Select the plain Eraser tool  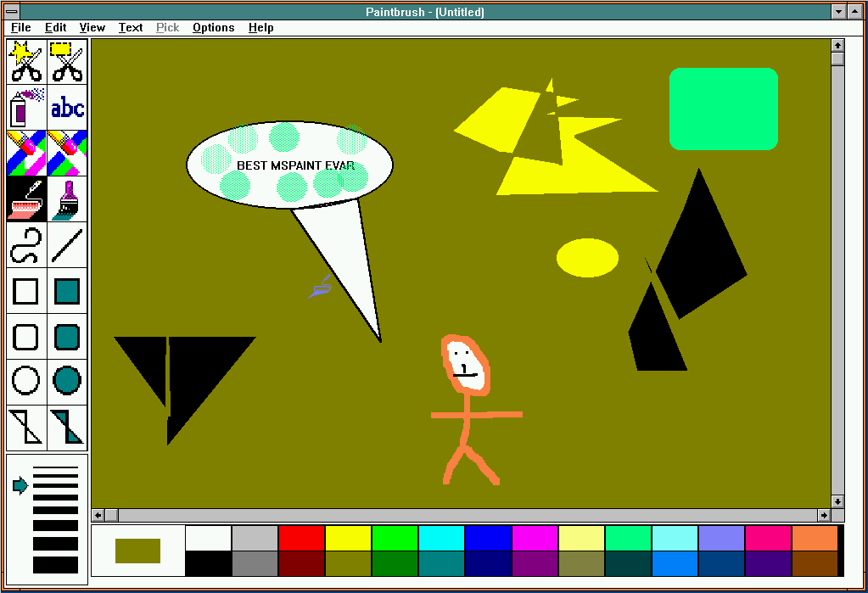click(x=67, y=154)
